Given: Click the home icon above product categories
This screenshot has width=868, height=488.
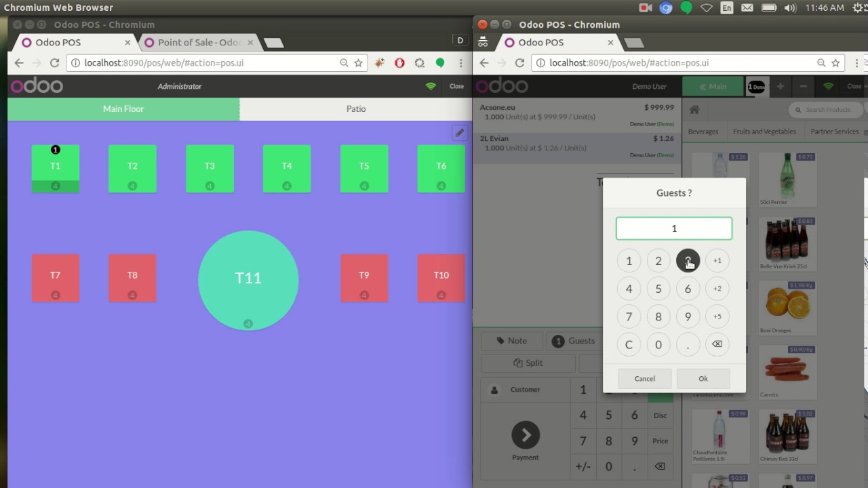Looking at the screenshot, I should click(x=694, y=109).
